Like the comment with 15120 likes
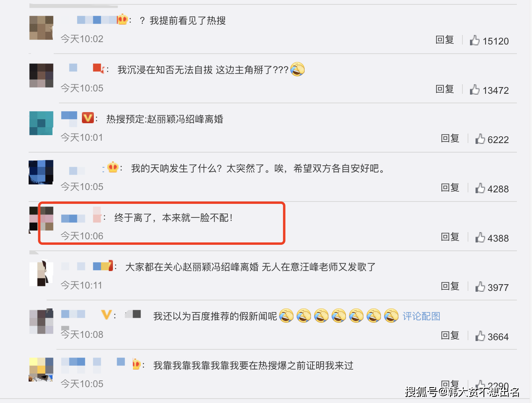 tap(474, 40)
